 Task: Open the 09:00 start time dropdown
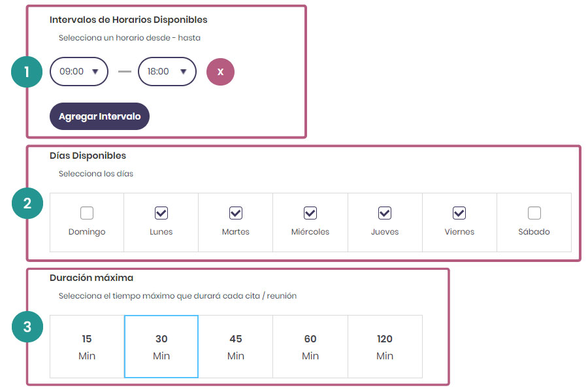[x=79, y=71]
